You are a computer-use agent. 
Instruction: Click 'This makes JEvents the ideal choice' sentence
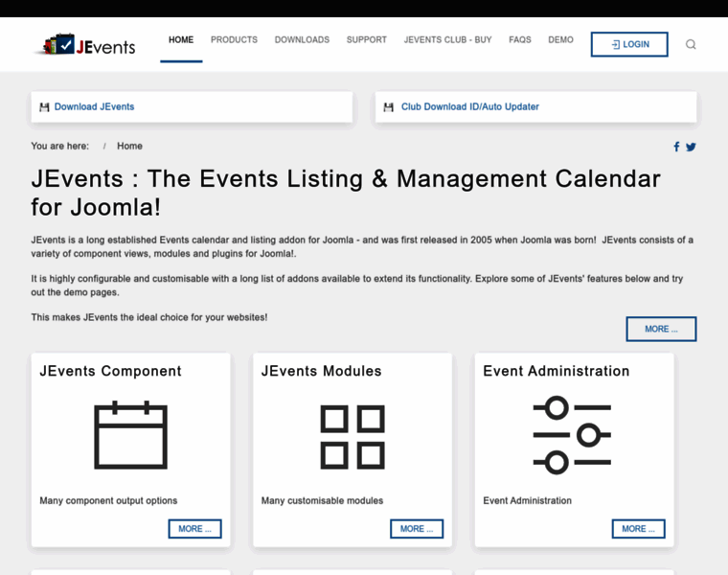click(x=149, y=317)
